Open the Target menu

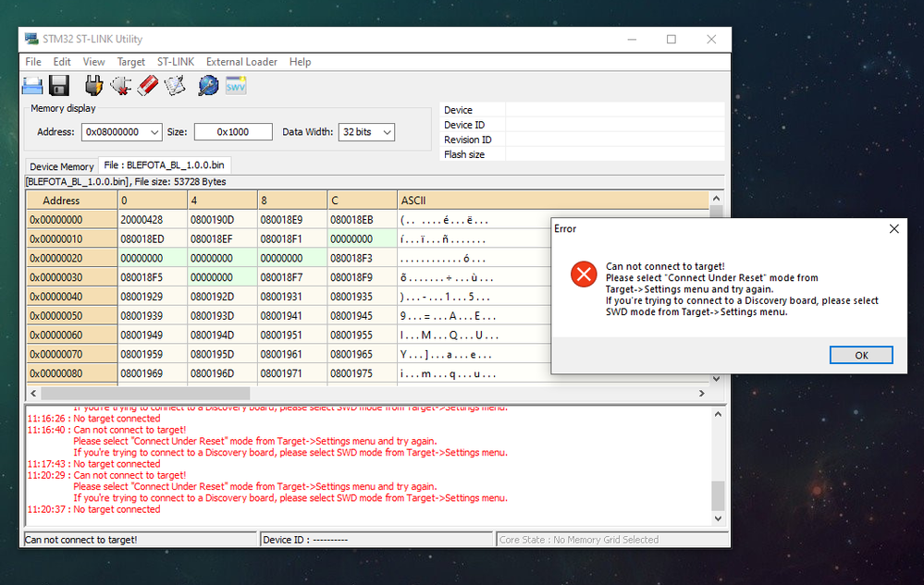tap(130, 62)
